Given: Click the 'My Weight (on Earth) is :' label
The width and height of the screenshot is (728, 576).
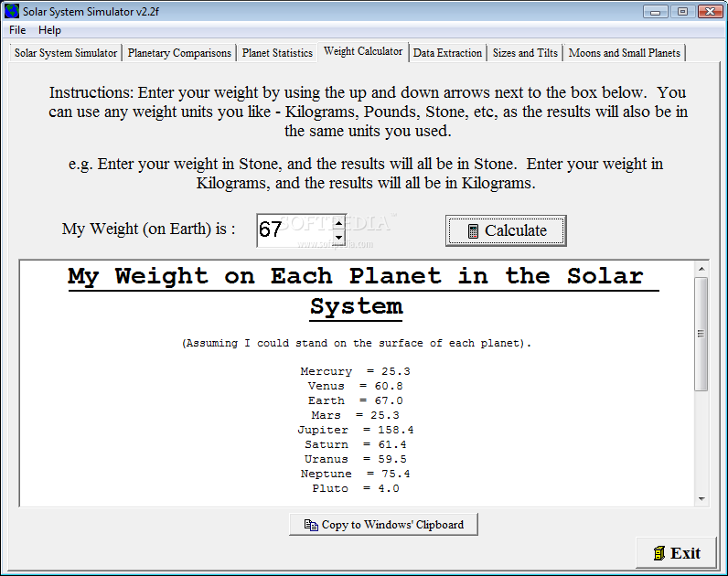Looking at the screenshot, I should click(148, 229).
